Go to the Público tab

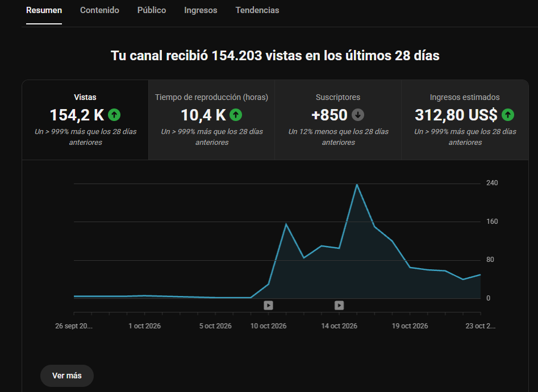[152, 10]
